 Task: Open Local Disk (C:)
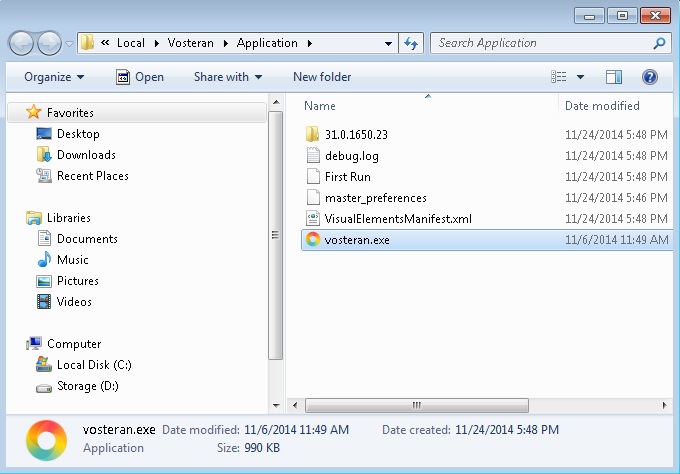tap(94, 365)
